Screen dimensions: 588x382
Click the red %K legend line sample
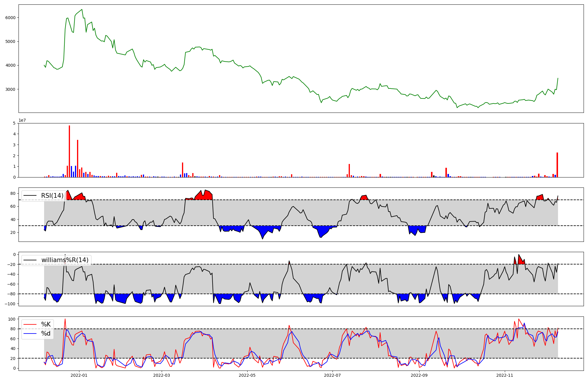coord(30,324)
